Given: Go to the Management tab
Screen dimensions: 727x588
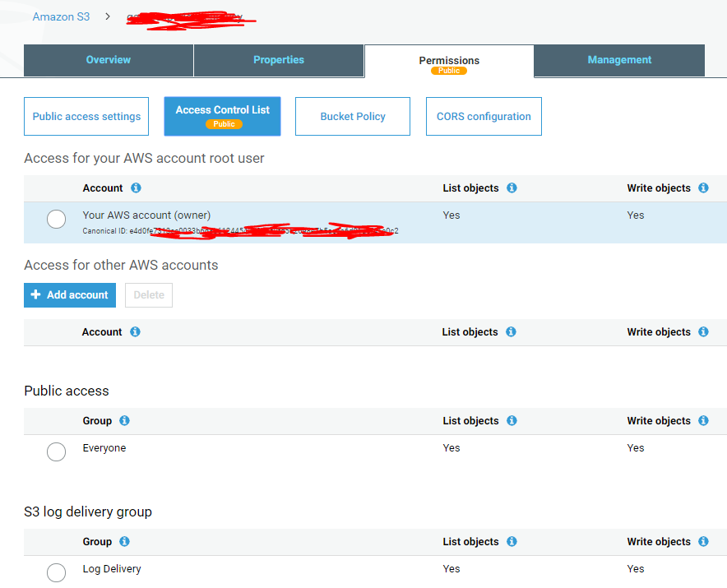Looking at the screenshot, I should click(x=619, y=60).
